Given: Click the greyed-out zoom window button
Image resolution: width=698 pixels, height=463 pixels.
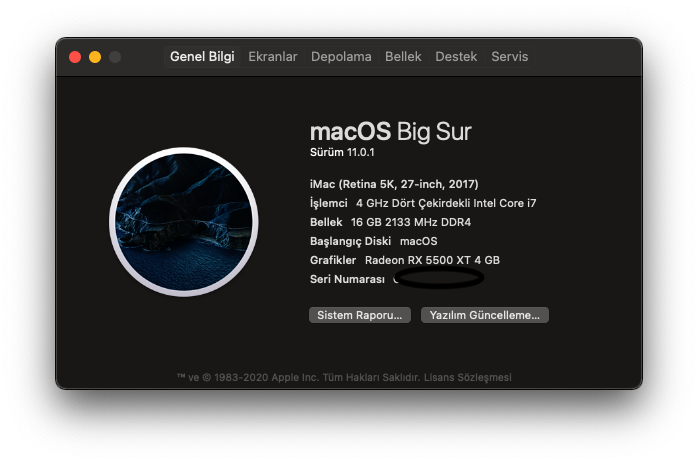Looking at the screenshot, I should [115, 57].
